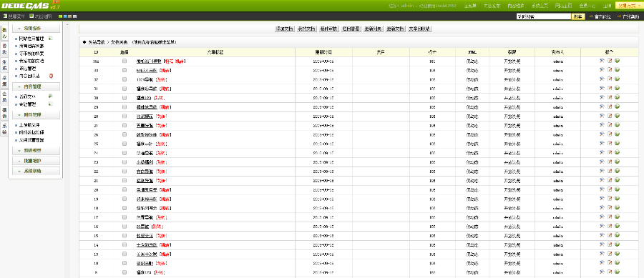Screen dimensions: 644x278
Task: Click the yellow search button beside search box
Action: coord(577,17)
